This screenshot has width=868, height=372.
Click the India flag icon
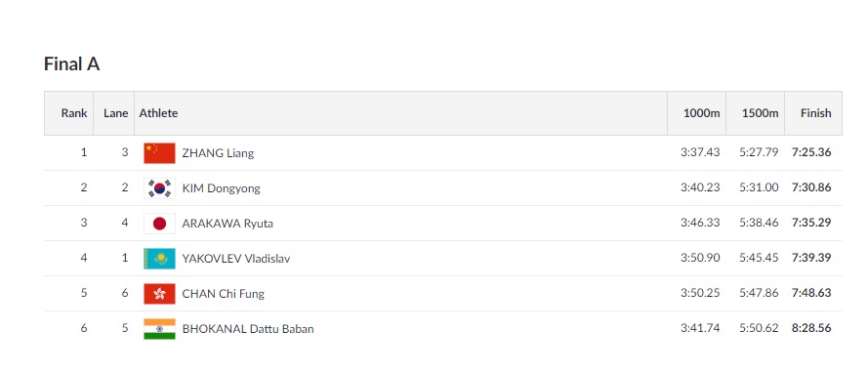pyautogui.click(x=159, y=329)
